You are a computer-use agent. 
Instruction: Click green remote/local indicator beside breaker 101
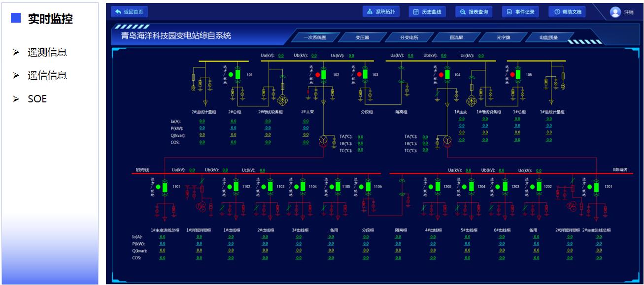(231, 74)
